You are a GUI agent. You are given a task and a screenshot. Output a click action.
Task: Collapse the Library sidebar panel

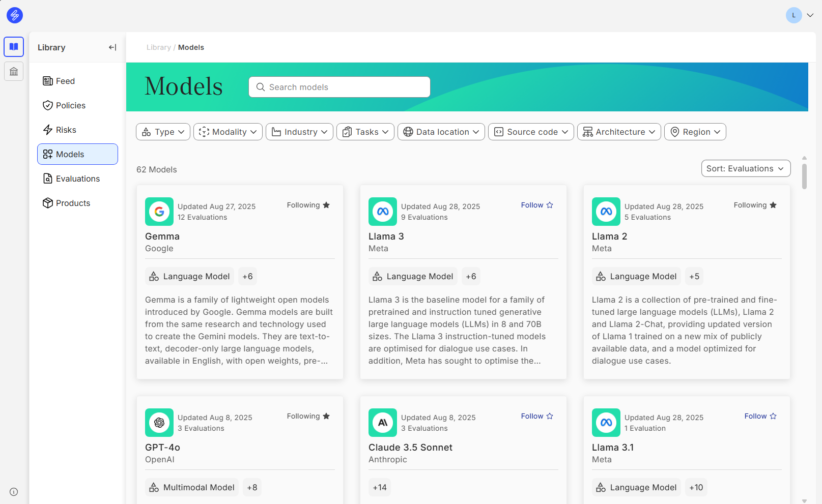112,47
